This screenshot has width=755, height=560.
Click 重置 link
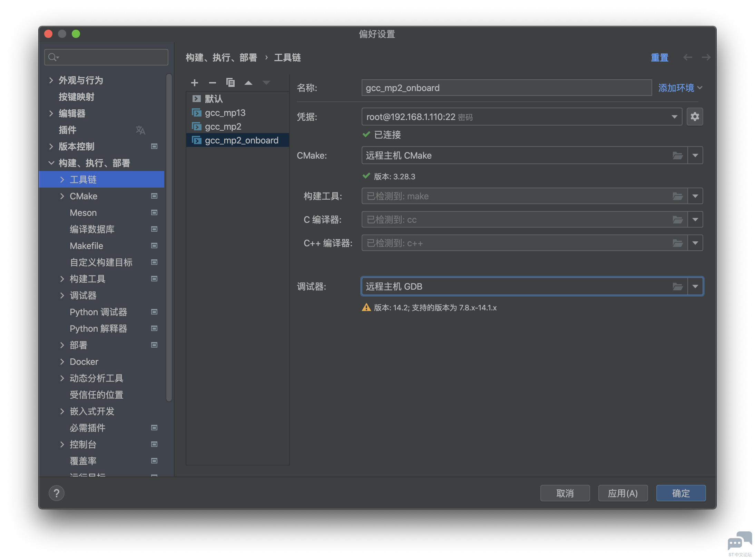point(659,58)
